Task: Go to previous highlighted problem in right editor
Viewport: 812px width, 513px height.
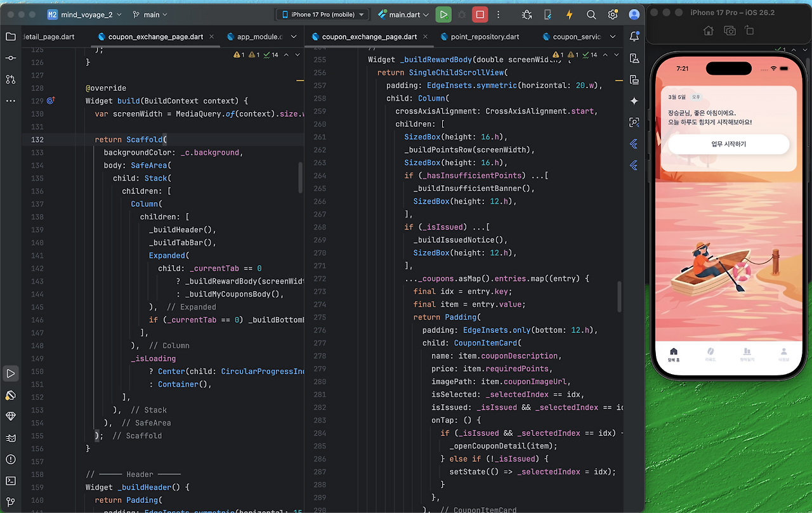Action: click(605, 55)
